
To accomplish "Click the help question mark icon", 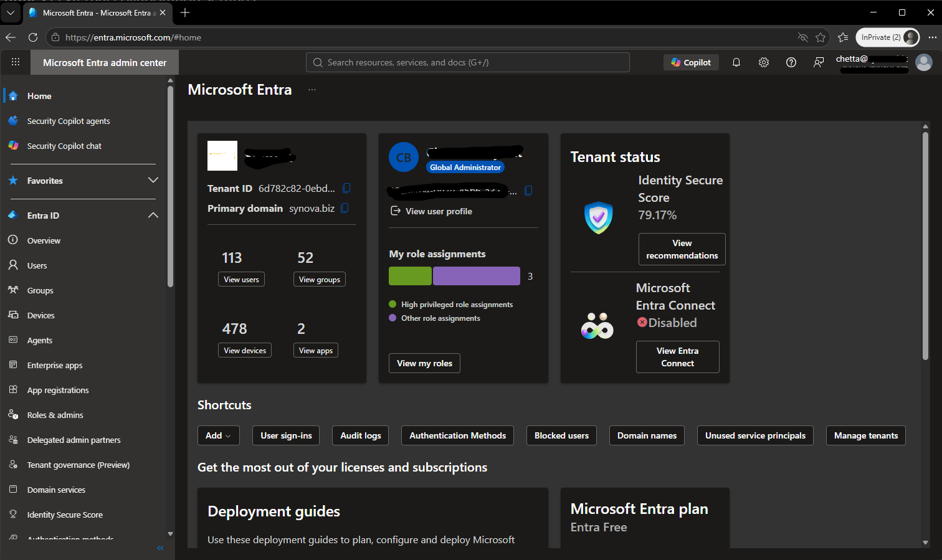I will [791, 62].
